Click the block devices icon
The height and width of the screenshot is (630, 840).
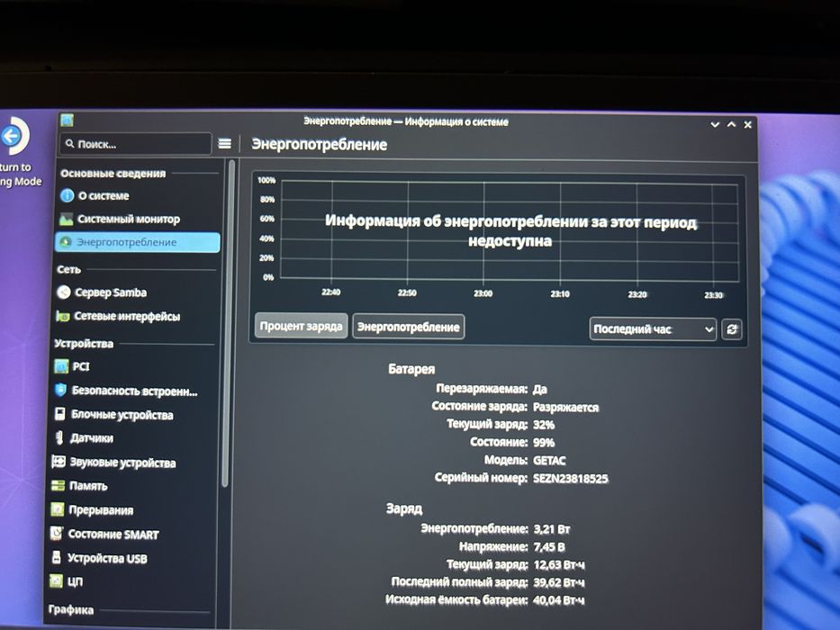tap(60, 414)
